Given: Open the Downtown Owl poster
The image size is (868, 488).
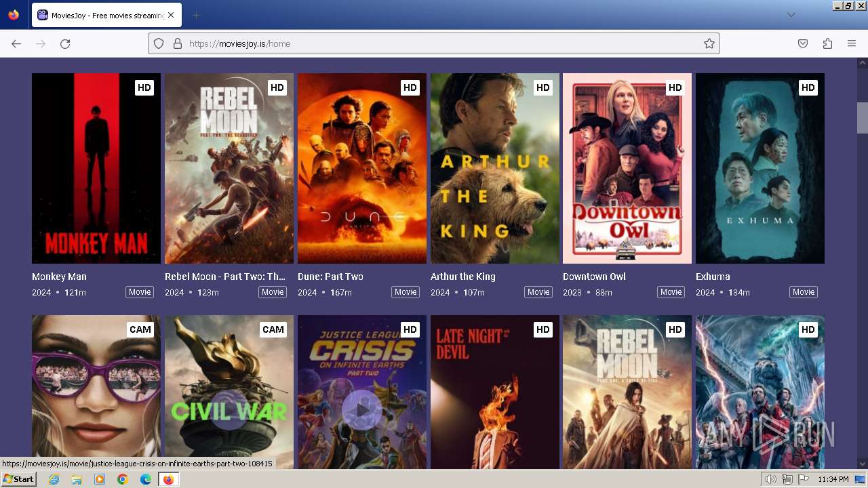Looking at the screenshot, I should click(x=627, y=168).
